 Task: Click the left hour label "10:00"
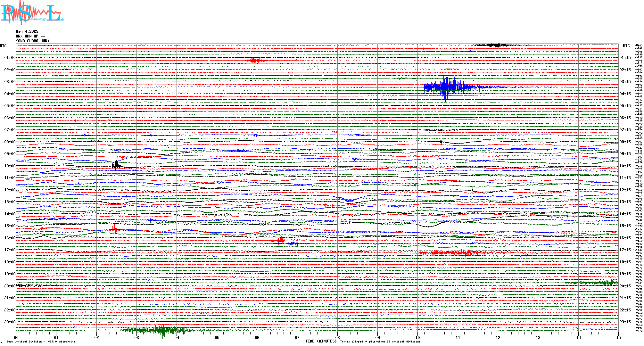[10, 166]
